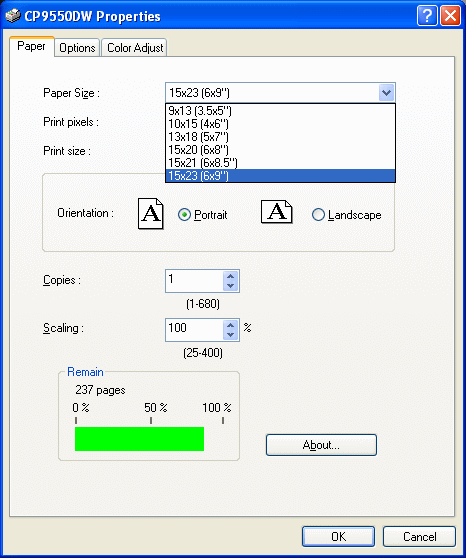This screenshot has width=466, height=558.
Task: Click the portrait page orientation icon
Action: click(151, 214)
